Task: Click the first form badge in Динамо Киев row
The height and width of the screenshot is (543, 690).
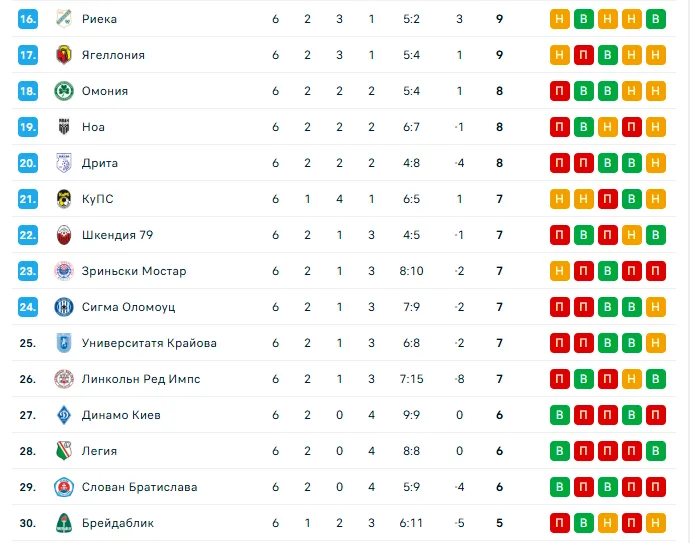Action: tap(560, 415)
